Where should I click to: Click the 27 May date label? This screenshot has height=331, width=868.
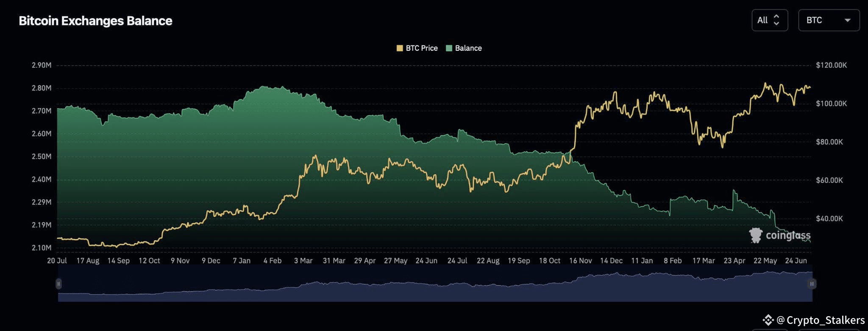click(396, 261)
